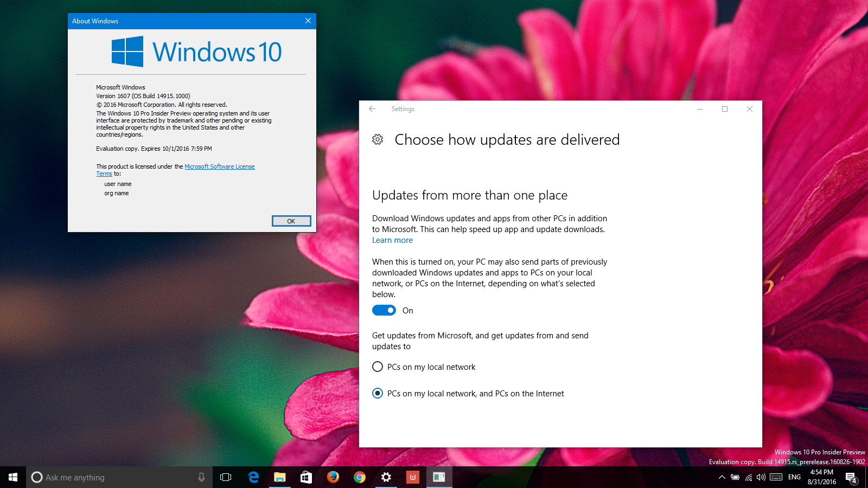Open Microsoft Software License Terms link
Image resolution: width=868 pixels, height=488 pixels.
coord(219,166)
